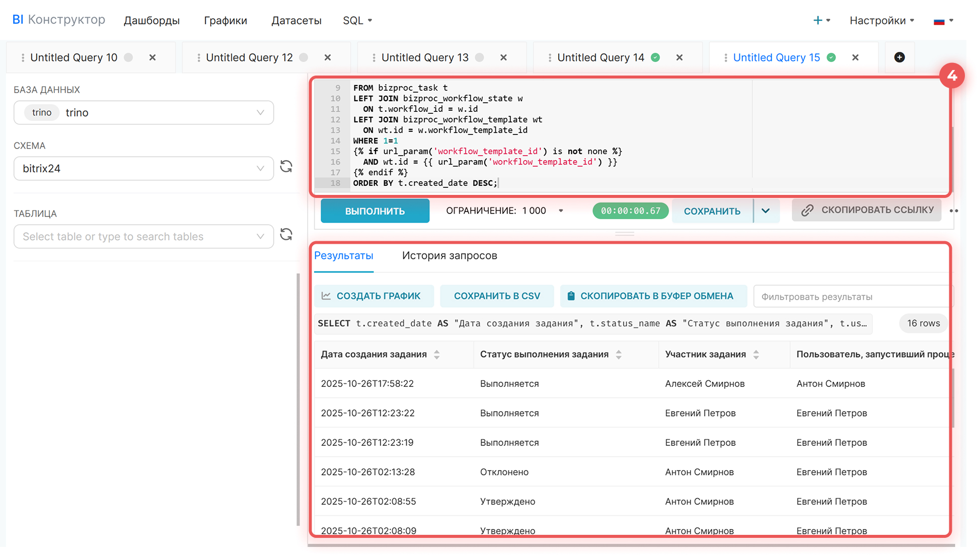Open the Сохранить arrow dropdown
The image size is (980, 556).
click(x=766, y=211)
